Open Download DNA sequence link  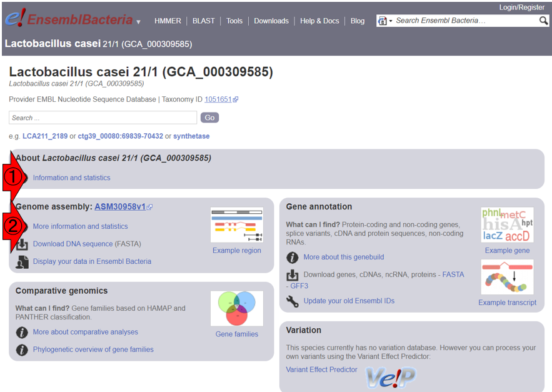coord(73,244)
